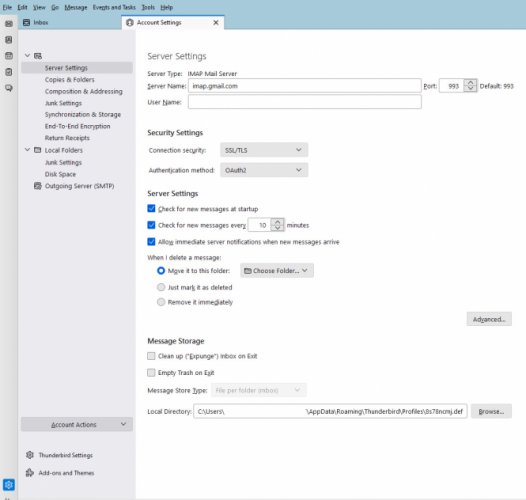Select Remove it immediately option
Viewport: 526px width, 500px height.
tap(161, 302)
